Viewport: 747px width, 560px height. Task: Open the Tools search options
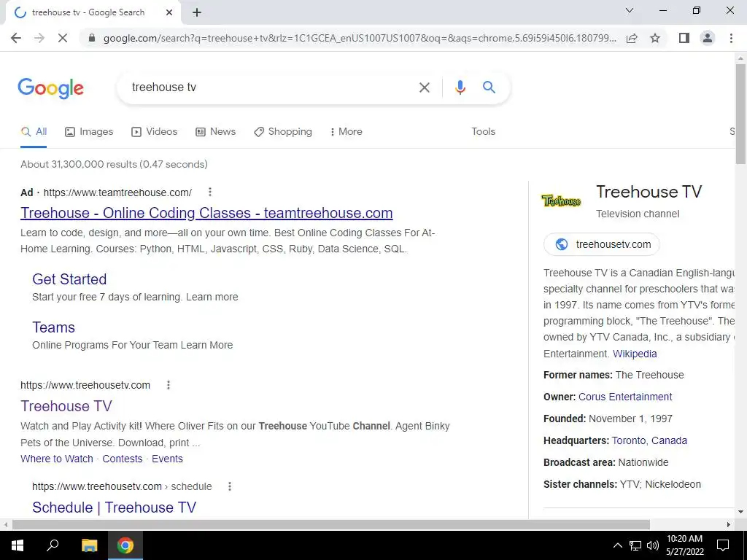pyautogui.click(x=483, y=131)
